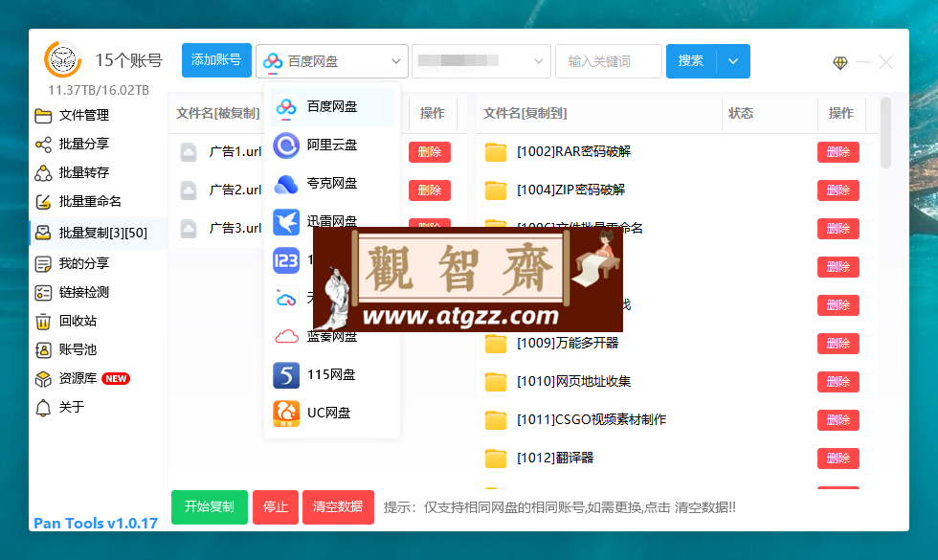The height and width of the screenshot is (560, 938).
Task: Click folder icon of [1002]RAR密码破解
Action: coord(496,152)
